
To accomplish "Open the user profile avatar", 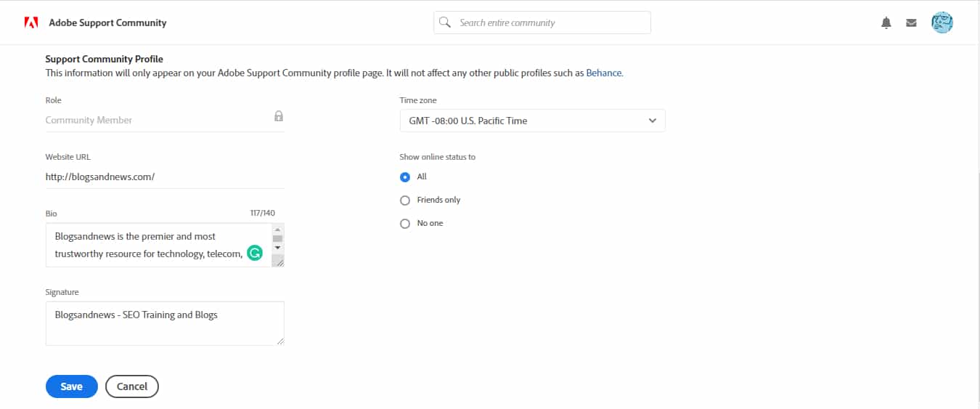I will coord(942,23).
